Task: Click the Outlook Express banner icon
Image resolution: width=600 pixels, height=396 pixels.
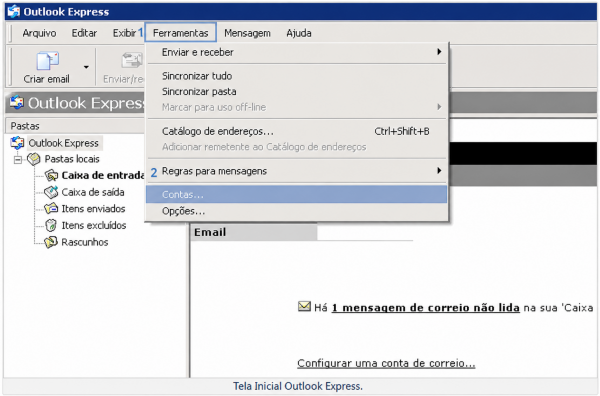Action: [x=16, y=103]
